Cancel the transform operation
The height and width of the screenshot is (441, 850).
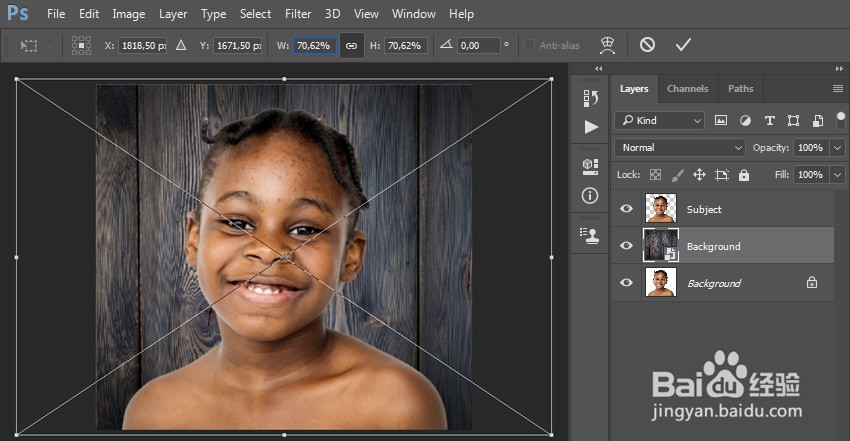pyautogui.click(x=647, y=45)
